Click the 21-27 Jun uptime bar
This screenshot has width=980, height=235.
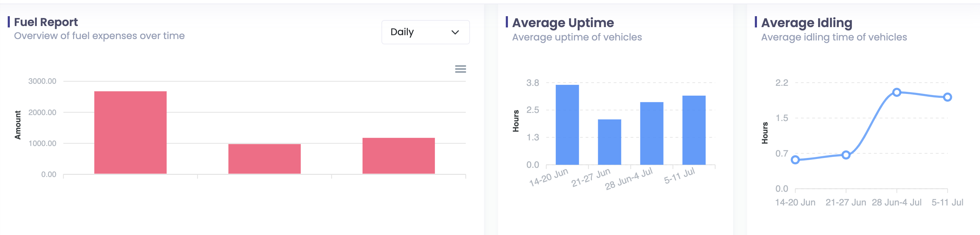(609, 142)
